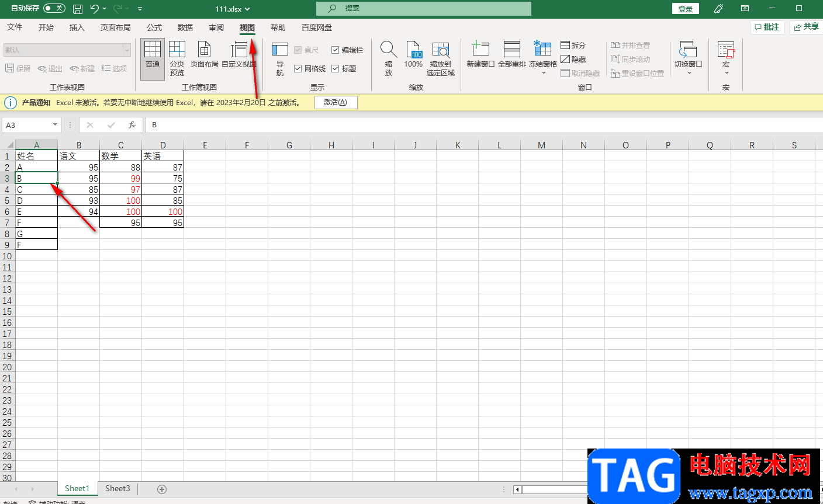This screenshot has height=504, width=823.
Task: Open the Zoom (缩放) dialog
Action: click(389, 59)
